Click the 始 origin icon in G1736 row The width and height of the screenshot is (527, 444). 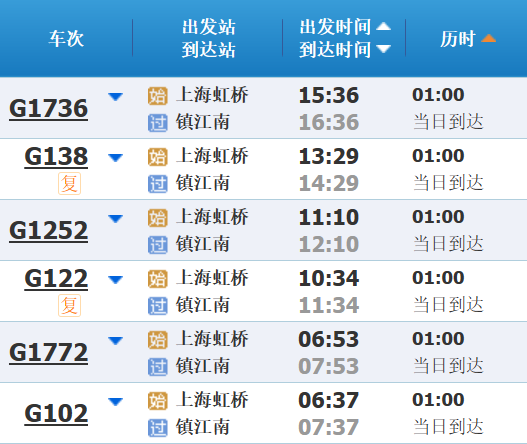[158, 96]
